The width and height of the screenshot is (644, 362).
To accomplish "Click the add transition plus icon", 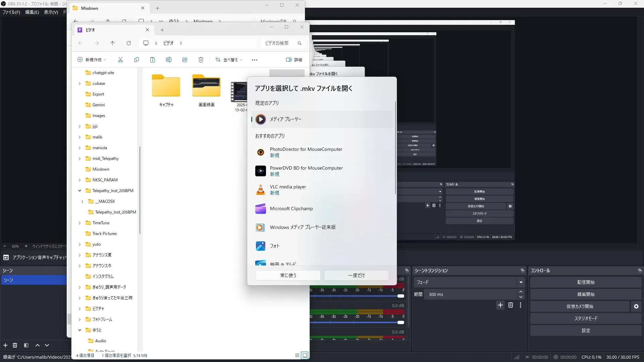I will [x=500, y=305].
